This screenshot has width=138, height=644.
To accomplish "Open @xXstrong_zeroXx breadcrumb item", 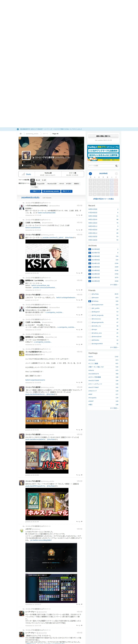I will coord(32,134).
